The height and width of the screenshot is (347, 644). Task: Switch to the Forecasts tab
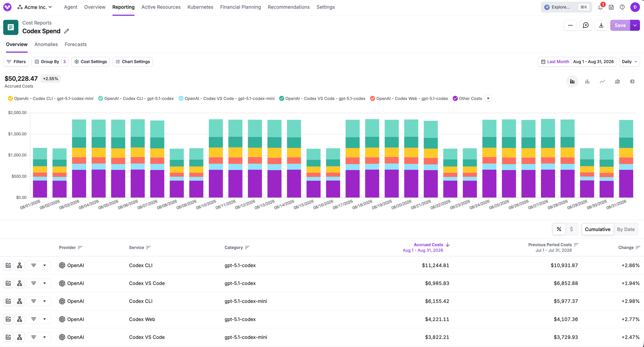point(75,44)
